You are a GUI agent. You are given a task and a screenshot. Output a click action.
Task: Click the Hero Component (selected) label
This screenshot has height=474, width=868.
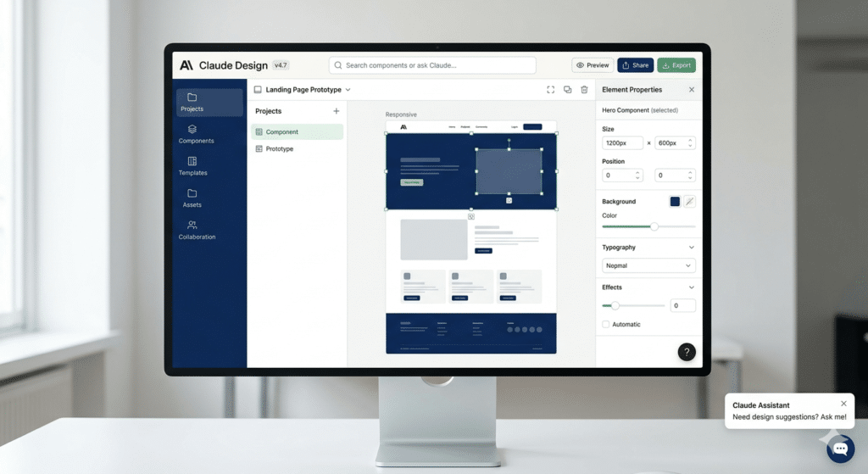coord(639,110)
